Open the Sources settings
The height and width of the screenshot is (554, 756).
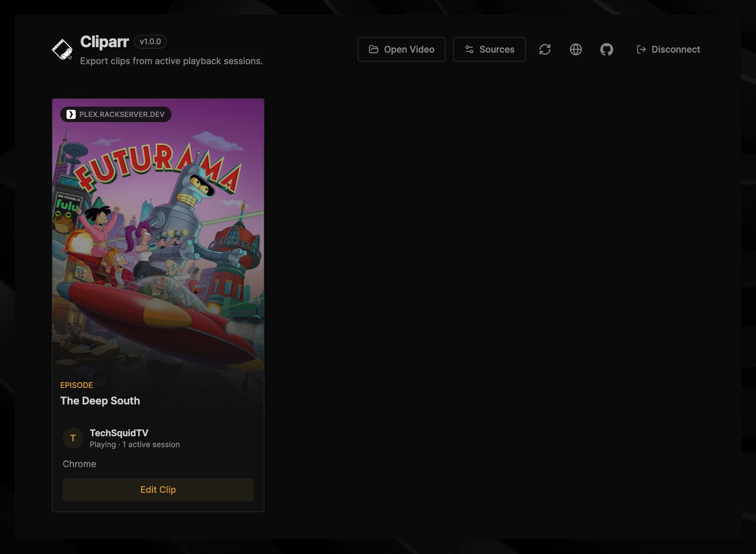point(489,49)
